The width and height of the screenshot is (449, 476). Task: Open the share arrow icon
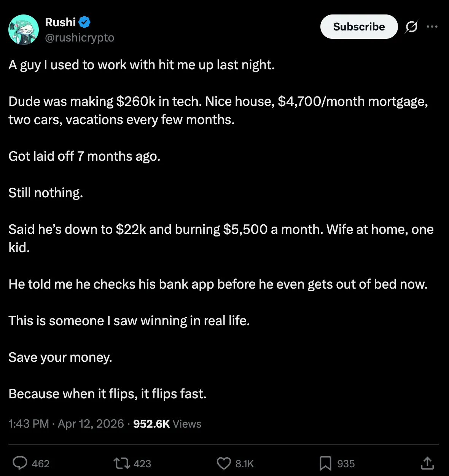pos(427,463)
